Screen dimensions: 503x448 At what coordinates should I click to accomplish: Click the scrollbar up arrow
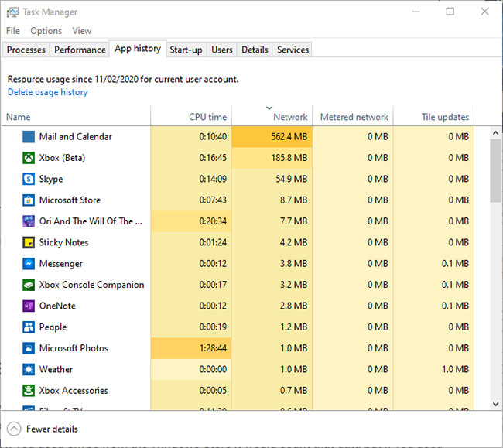pos(495,133)
